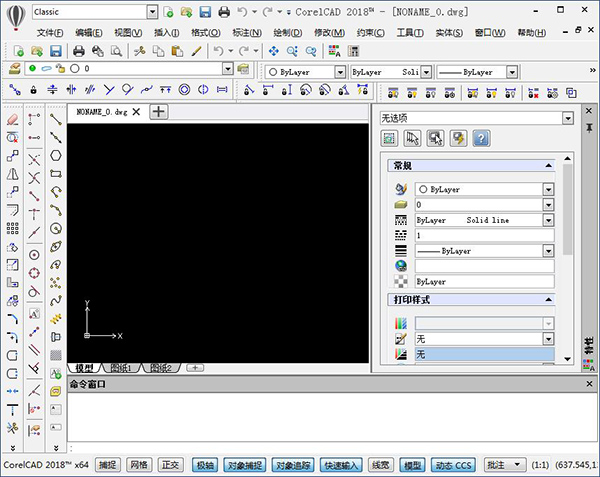The width and height of the screenshot is (600, 477).
Task: Open toolbar ByLayer Soli linestyle dropdown
Action: coord(426,72)
